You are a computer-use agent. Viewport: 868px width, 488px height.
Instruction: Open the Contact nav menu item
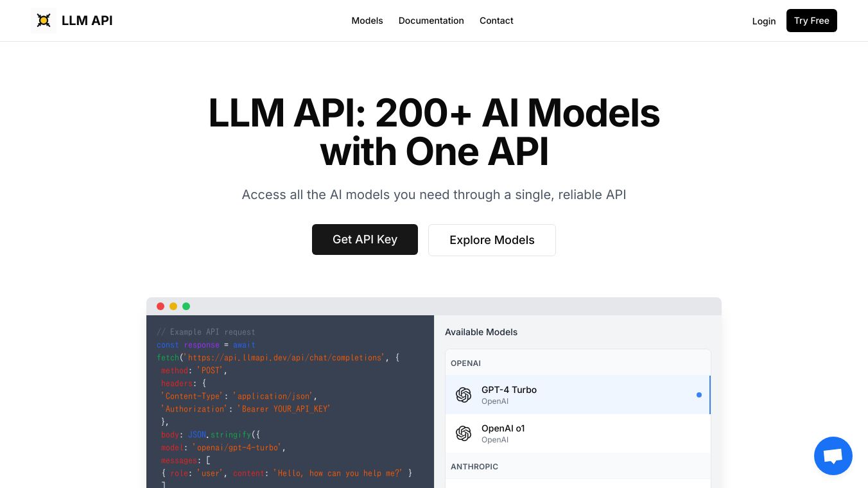point(496,21)
